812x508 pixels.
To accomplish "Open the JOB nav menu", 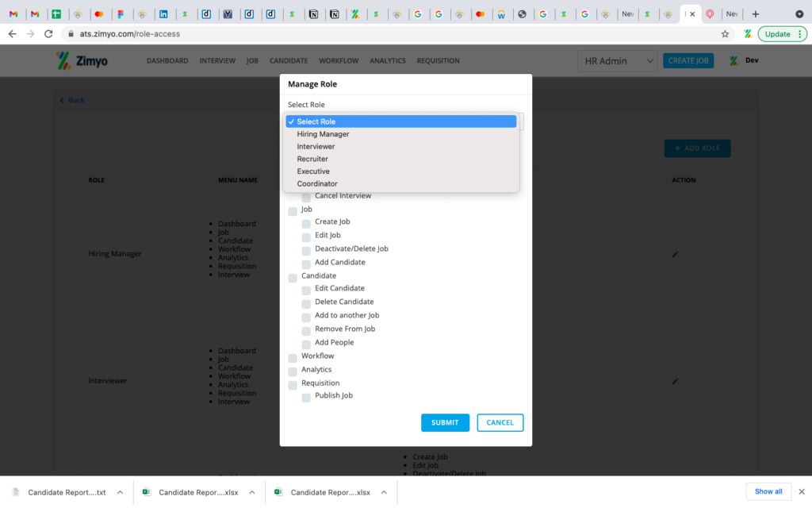I will 252,60.
